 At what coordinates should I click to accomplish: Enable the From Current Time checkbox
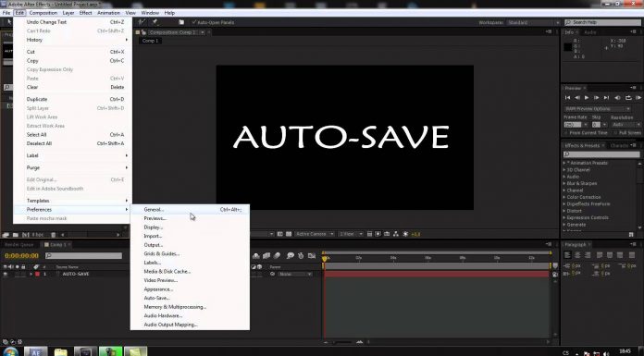coord(566,133)
